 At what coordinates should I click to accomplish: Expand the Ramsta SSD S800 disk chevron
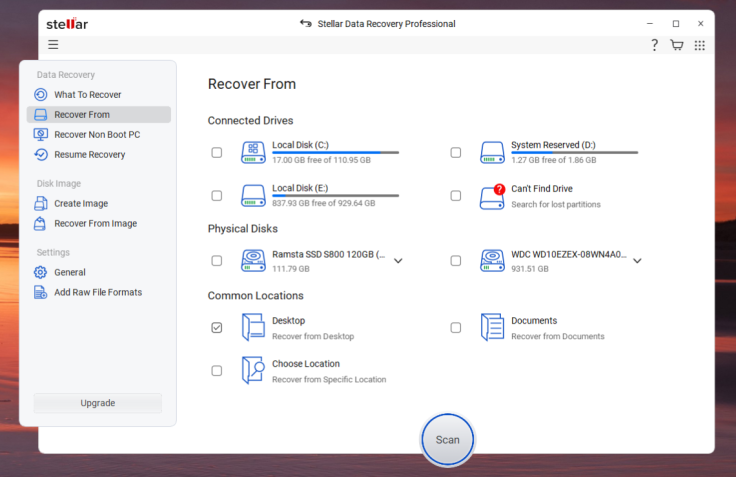398,261
